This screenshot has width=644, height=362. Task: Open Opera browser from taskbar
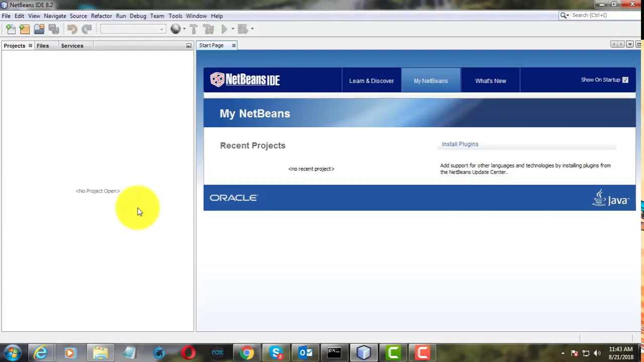pos(188,352)
